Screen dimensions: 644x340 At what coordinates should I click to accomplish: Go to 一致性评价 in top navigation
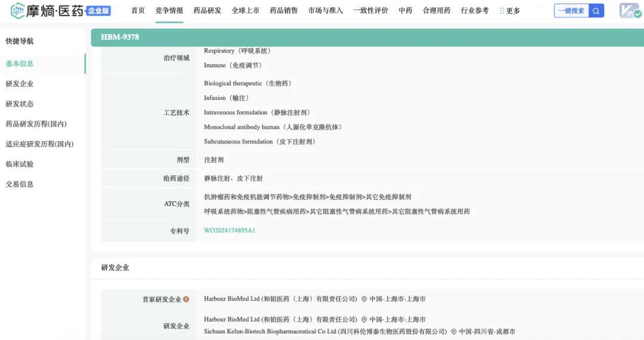370,11
